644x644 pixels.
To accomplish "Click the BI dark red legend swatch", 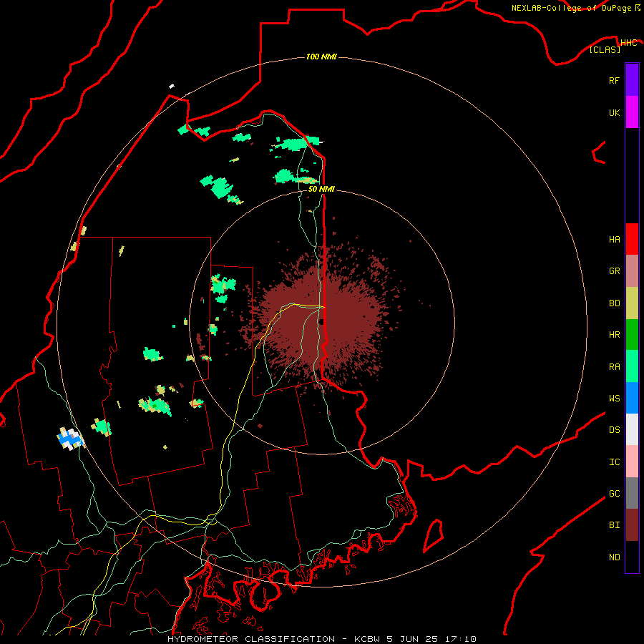I will click(632, 525).
